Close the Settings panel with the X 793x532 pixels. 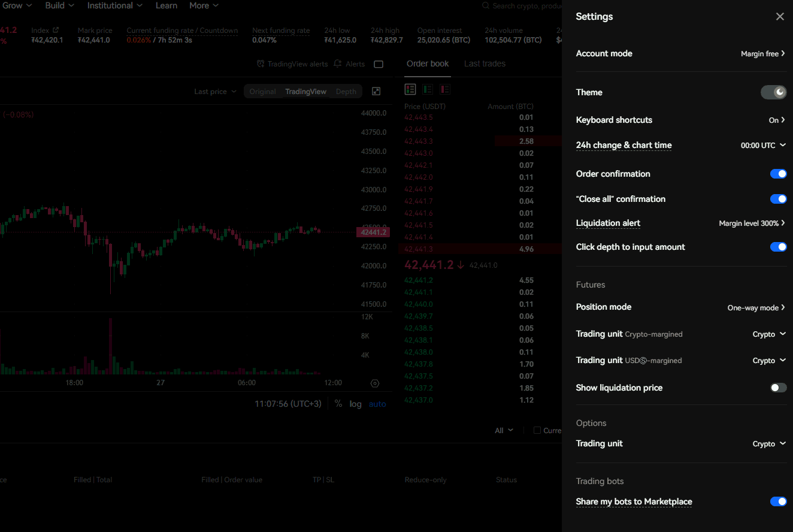click(x=779, y=17)
